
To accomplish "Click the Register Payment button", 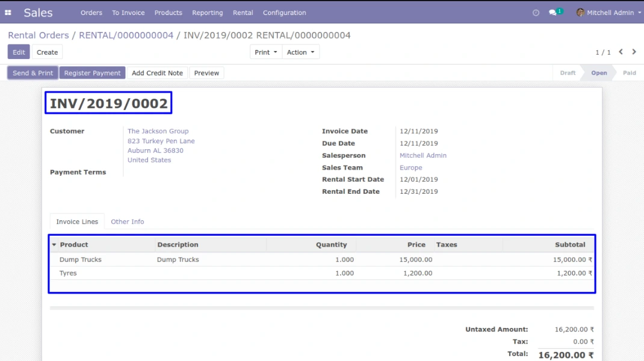I will click(x=92, y=73).
